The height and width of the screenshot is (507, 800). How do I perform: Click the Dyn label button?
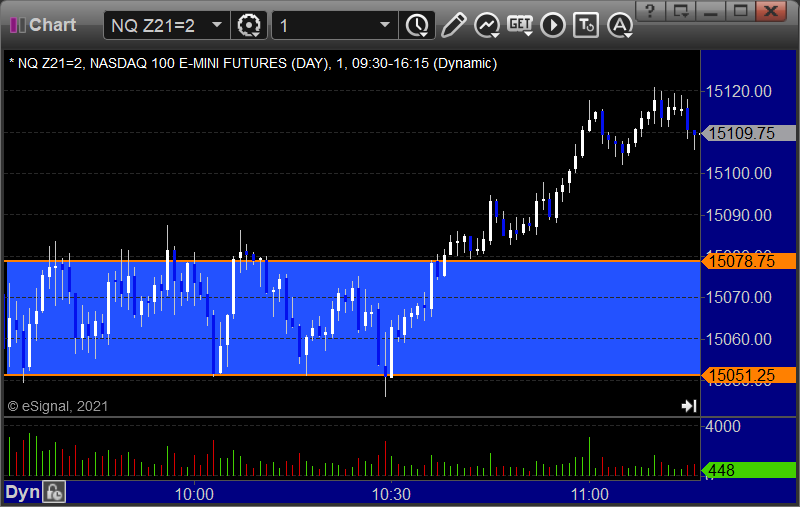click(x=22, y=492)
